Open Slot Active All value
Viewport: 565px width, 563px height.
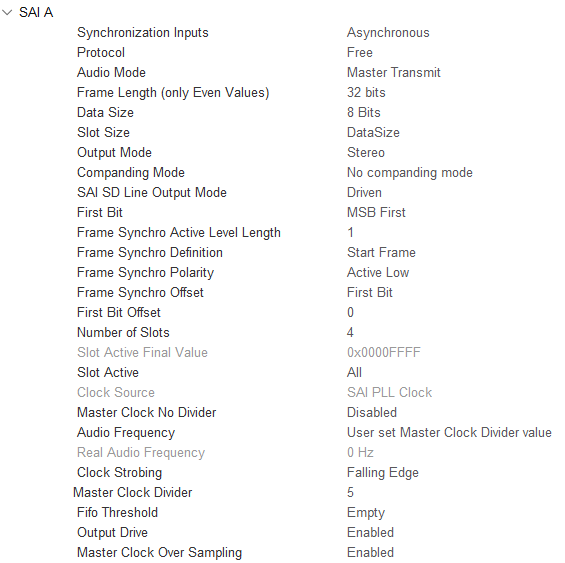click(x=354, y=372)
